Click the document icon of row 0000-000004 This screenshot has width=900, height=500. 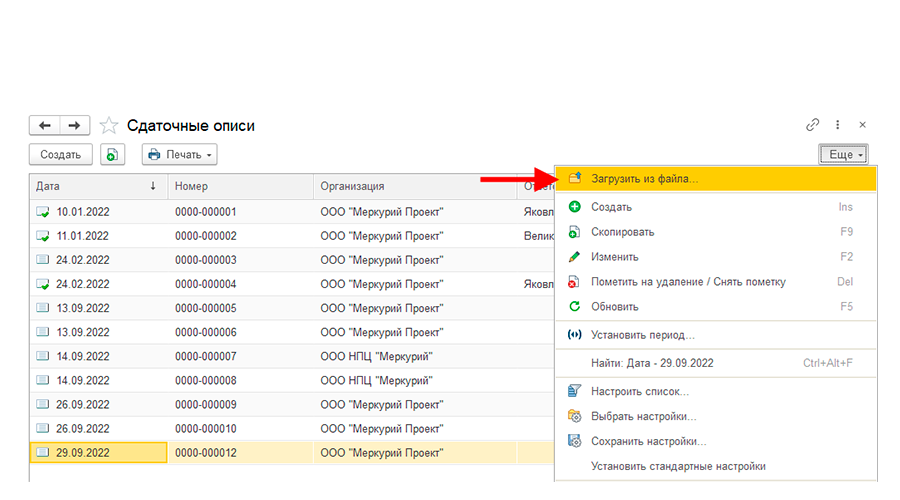(x=42, y=284)
